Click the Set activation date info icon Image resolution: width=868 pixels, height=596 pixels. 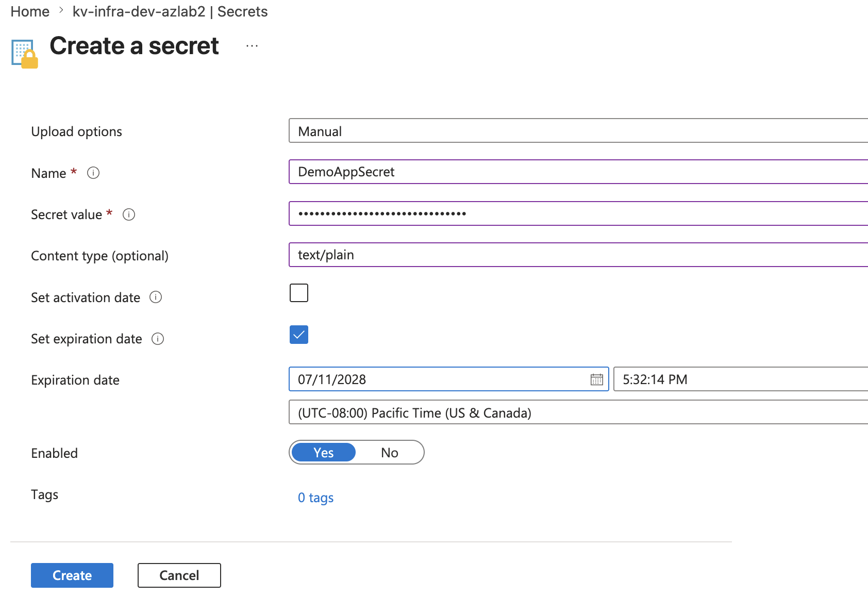(156, 297)
